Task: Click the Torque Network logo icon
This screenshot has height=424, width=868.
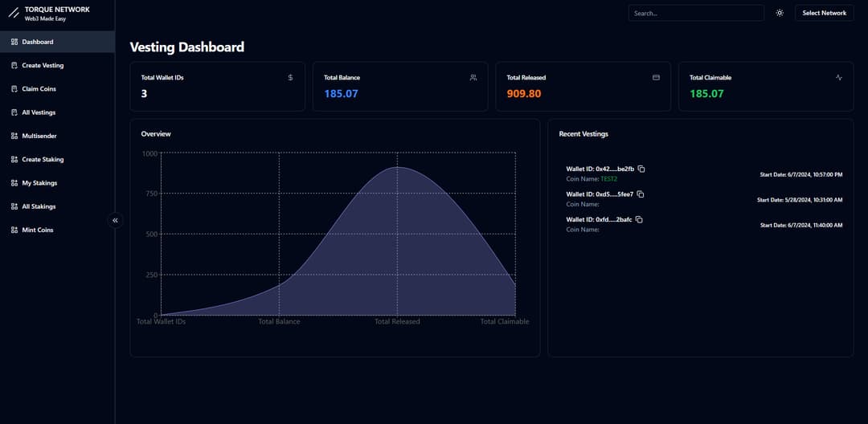Action: click(x=14, y=13)
